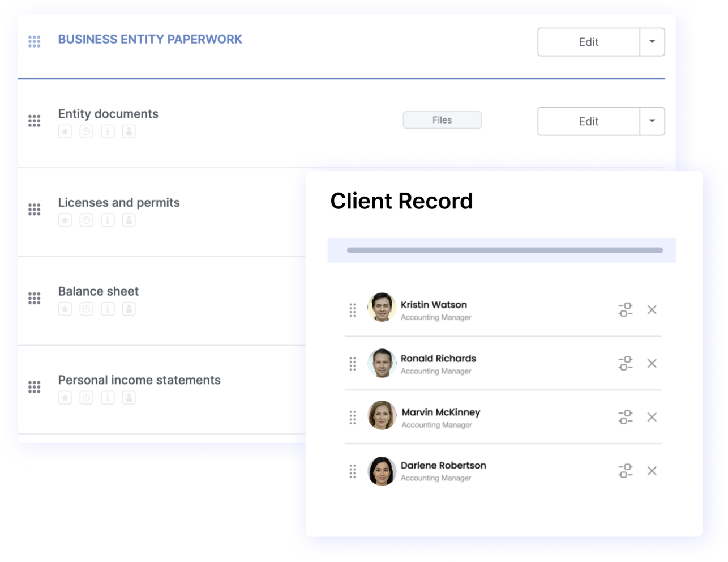The height and width of the screenshot is (562, 728).
Task: Click the Client Record progress bar
Action: [x=504, y=250]
